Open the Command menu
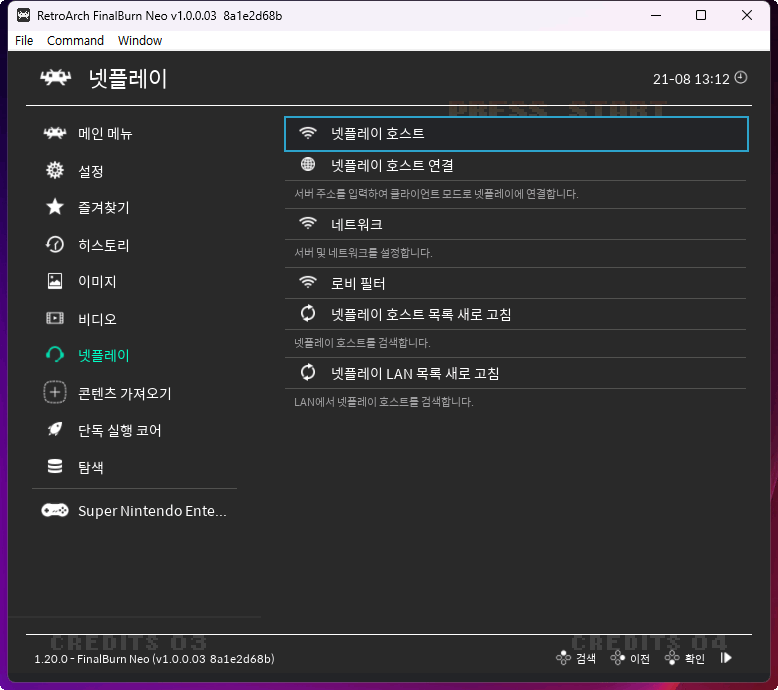 75,41
